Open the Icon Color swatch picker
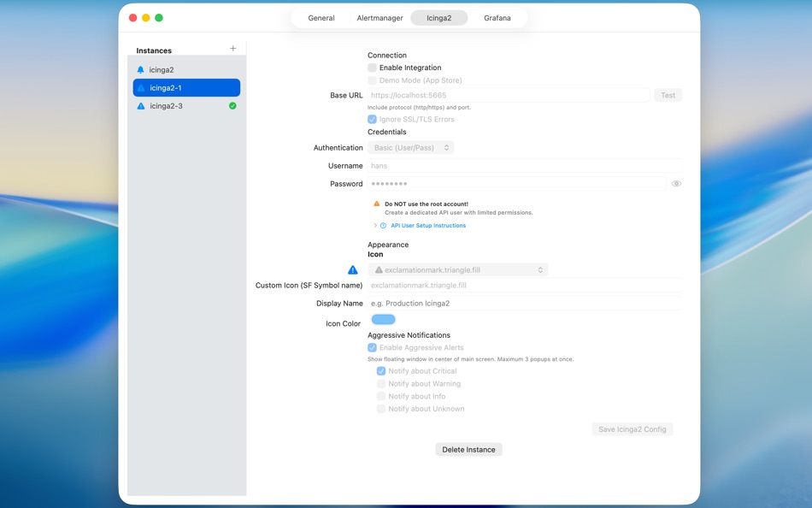Screen dimensions: 812x508 pos(382,318)
